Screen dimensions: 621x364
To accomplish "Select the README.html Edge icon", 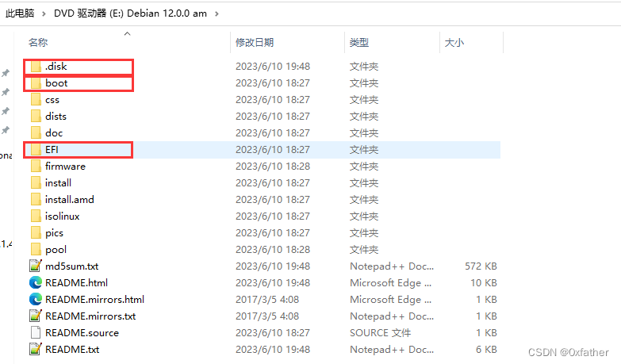I will click(x=36, y=282).
